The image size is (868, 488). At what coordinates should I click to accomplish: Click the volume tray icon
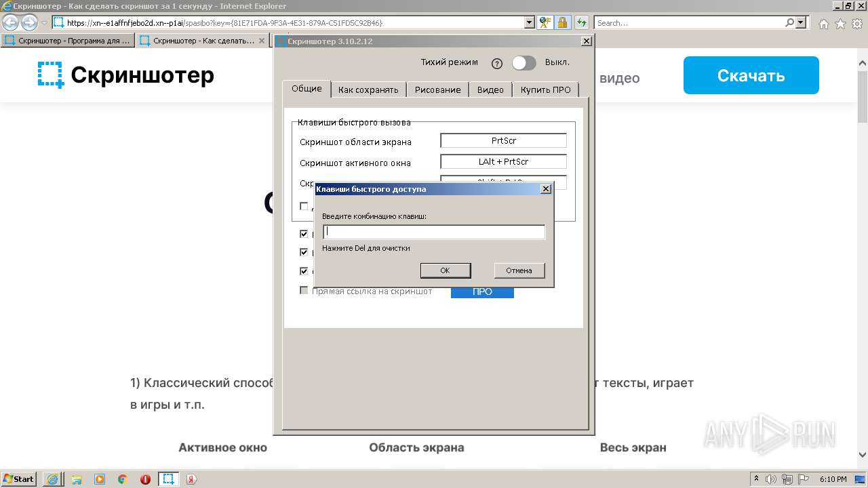pos(772,479)
